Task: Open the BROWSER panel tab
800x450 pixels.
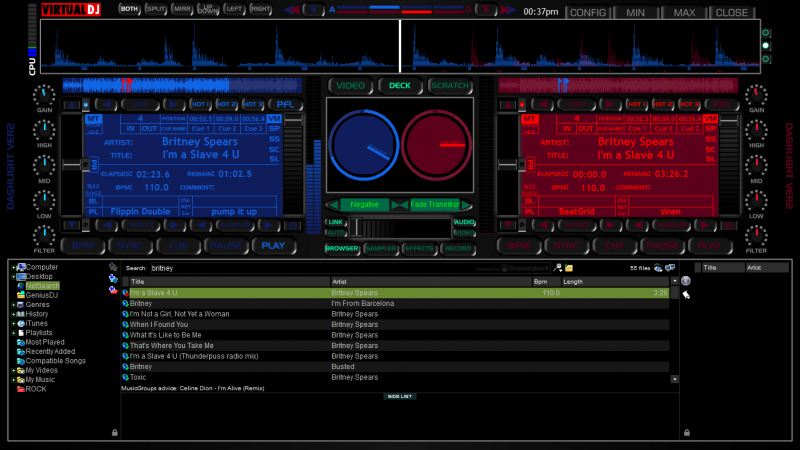Action: click(x=341, y=248)
